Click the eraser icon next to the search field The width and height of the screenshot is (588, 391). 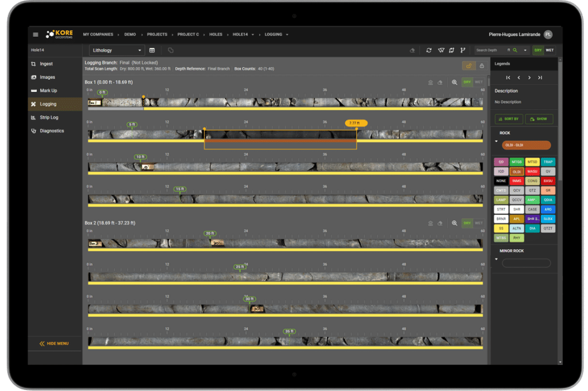click(412, 50)
